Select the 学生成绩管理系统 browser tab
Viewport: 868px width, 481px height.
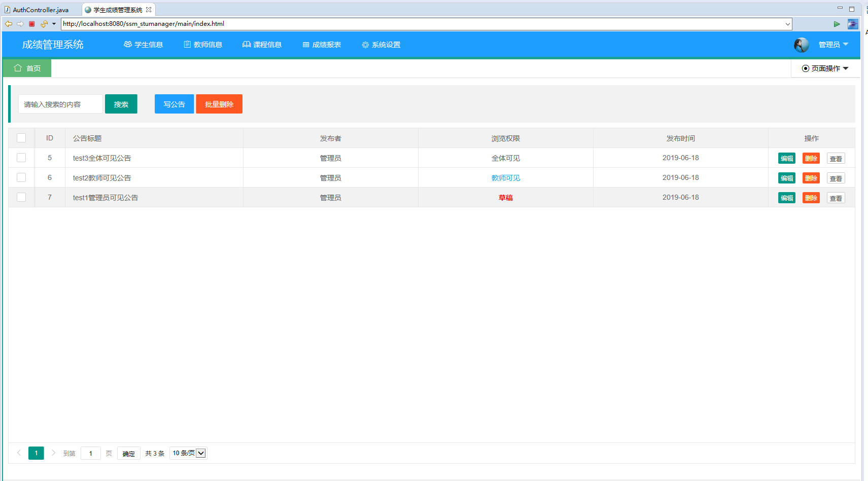tap(118, 9)
